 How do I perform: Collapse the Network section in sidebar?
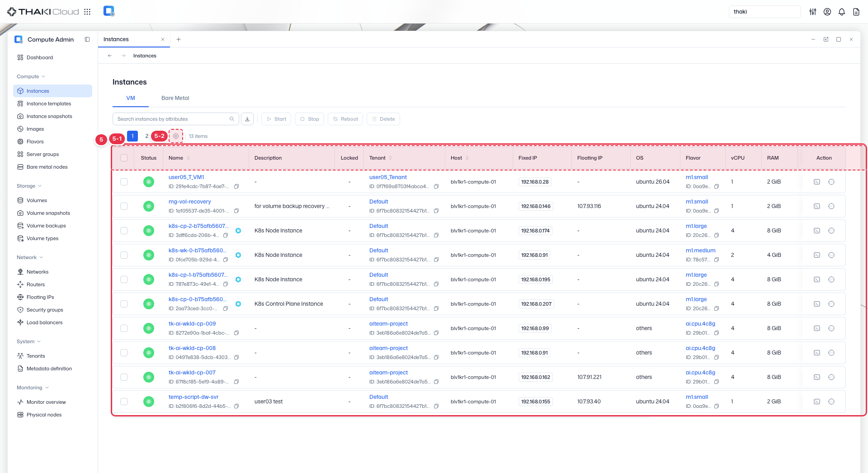30,257
